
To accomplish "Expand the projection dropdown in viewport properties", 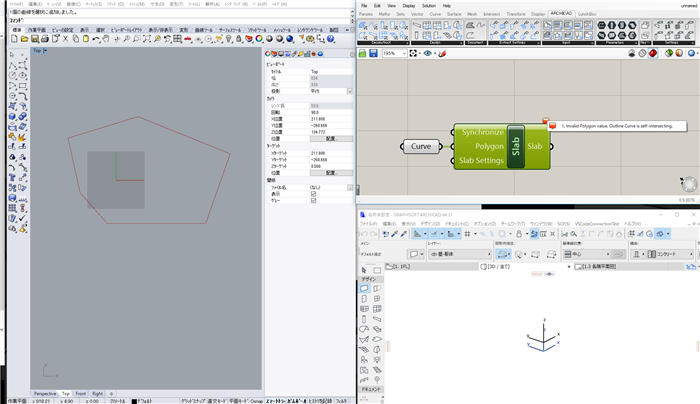I will click(350, 91).
